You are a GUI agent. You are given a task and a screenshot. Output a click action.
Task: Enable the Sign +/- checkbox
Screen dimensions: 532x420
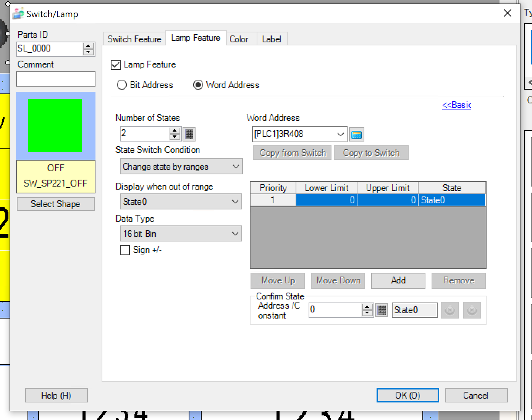point(125,250)
